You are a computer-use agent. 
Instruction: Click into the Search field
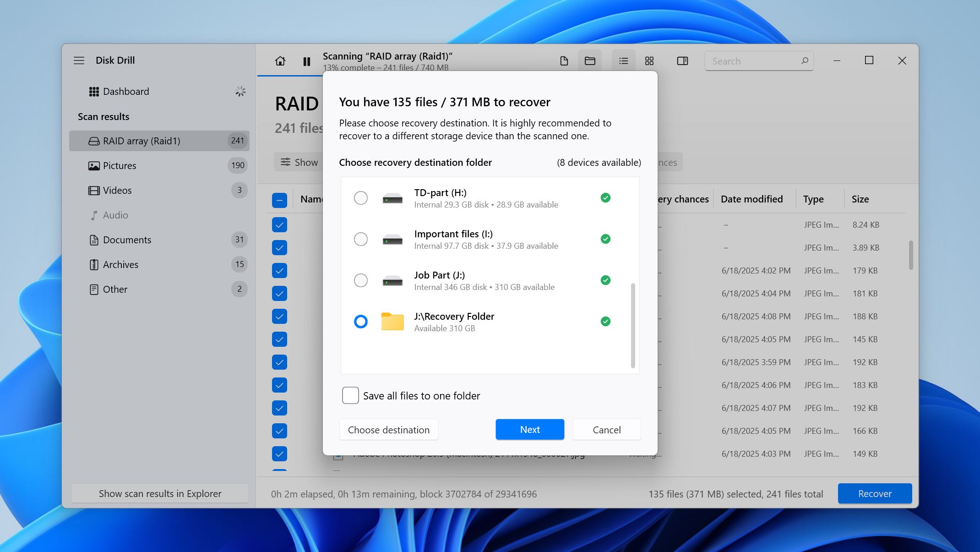[751, 61]
